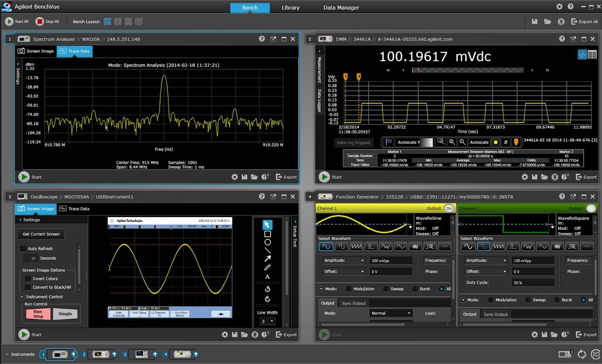Screen dimensions: 602x364
Task: Click Channel 1 amplitude value field
Action: (391, 261)
